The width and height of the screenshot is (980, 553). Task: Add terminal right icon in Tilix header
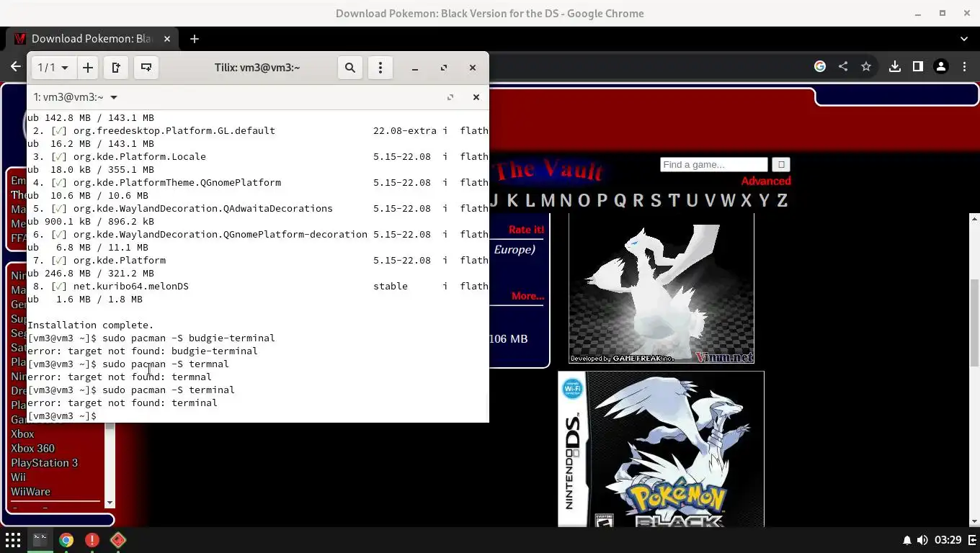point(116,68)
